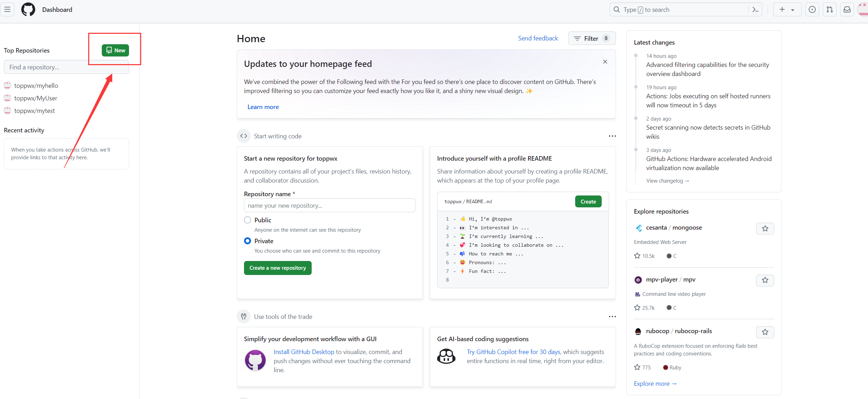Click the Install GitHub Desktop link

[x=304, y=352]
